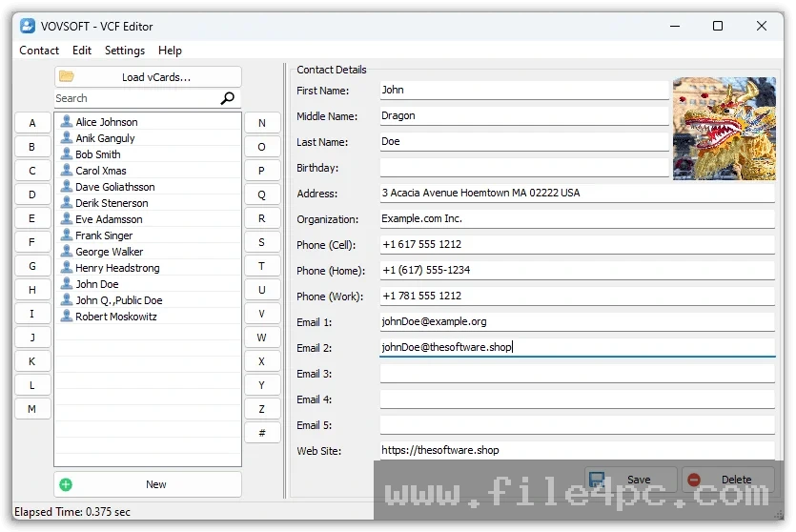Click the Middle Name field
Viewport: 796px width, 532px height.
pos(524,115)
